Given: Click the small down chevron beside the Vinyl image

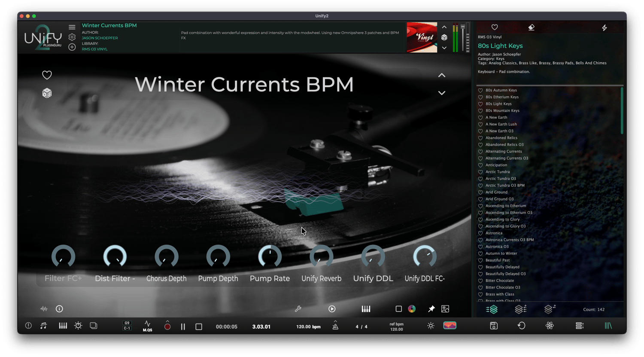Looking at the screenshot, I should (444, 48).
